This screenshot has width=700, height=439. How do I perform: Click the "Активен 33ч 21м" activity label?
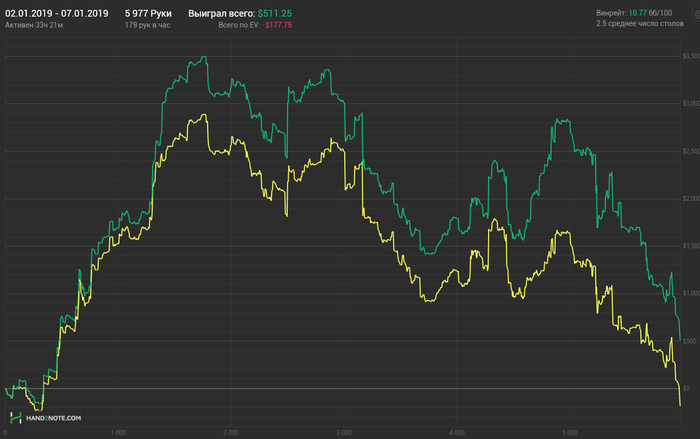click(x=34, y=25)
